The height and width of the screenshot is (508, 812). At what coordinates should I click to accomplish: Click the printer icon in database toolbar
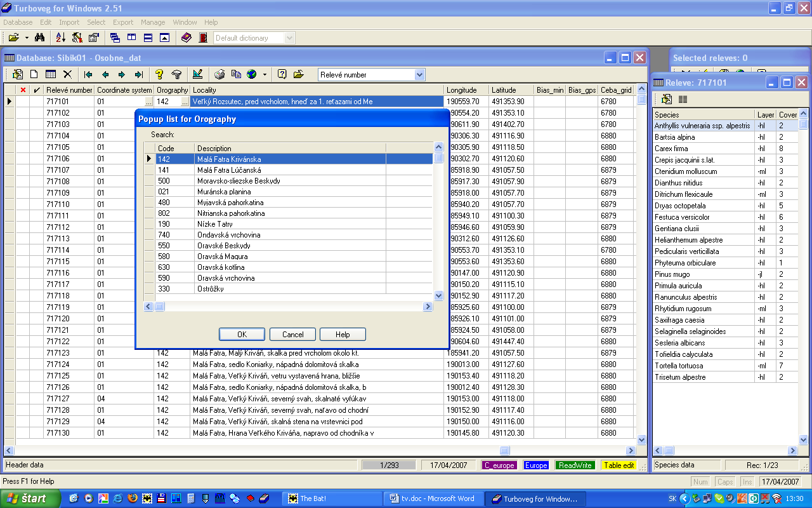pyautogui.click(x=219, y=74)
